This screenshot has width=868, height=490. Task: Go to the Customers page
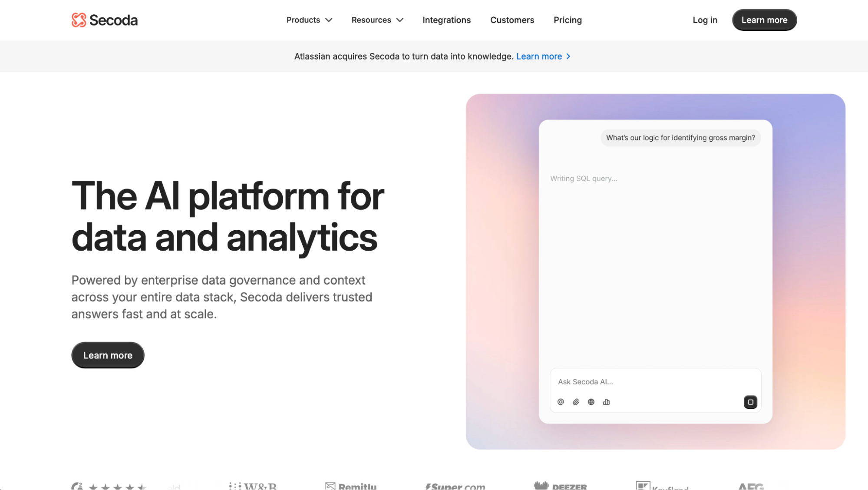point(512,20)
